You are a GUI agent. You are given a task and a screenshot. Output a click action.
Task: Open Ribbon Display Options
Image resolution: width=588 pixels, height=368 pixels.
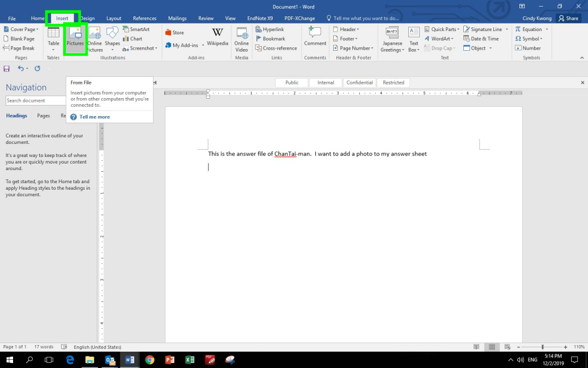pos(522,7)
